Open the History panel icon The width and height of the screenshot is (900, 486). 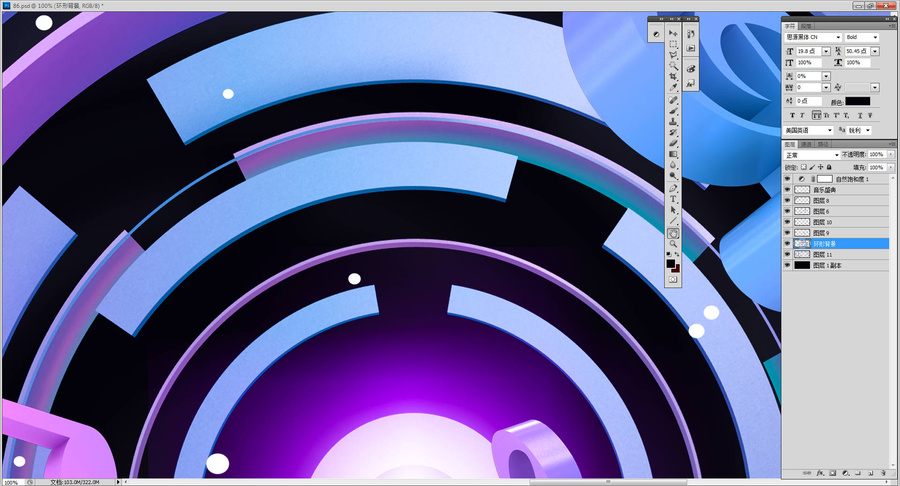pyautogui.click(x=690, y=33)
